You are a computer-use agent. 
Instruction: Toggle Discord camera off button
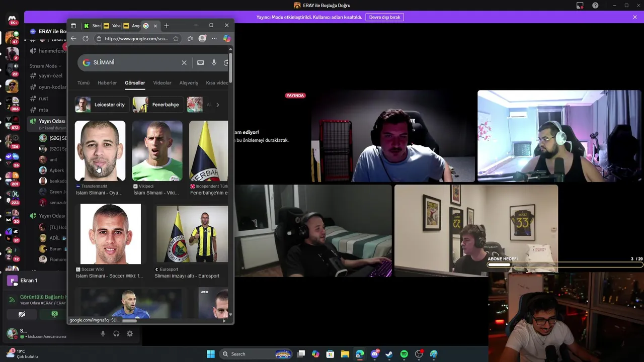pos(22,314)
